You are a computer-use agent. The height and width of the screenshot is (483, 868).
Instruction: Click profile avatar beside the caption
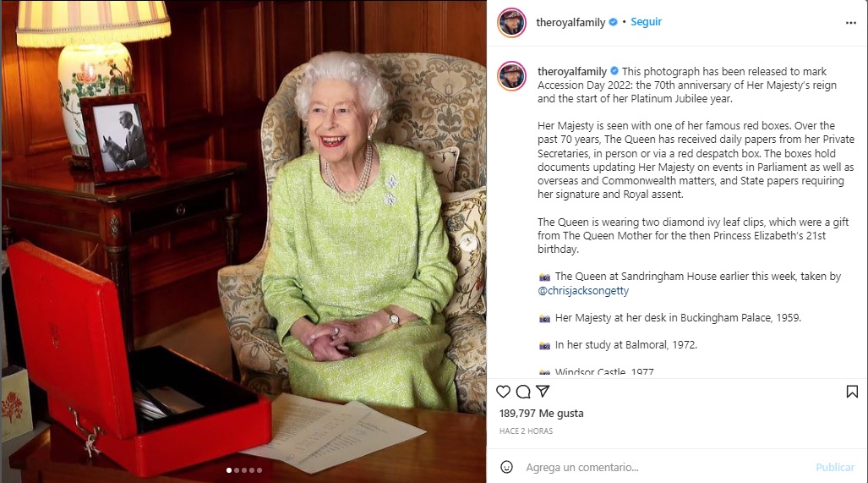[x=511, y=76]
